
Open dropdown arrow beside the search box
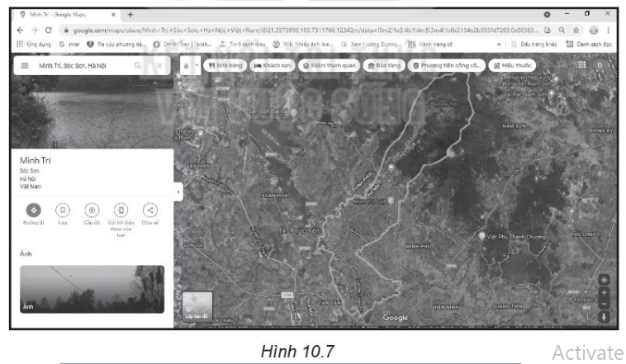tap(196, 65)
